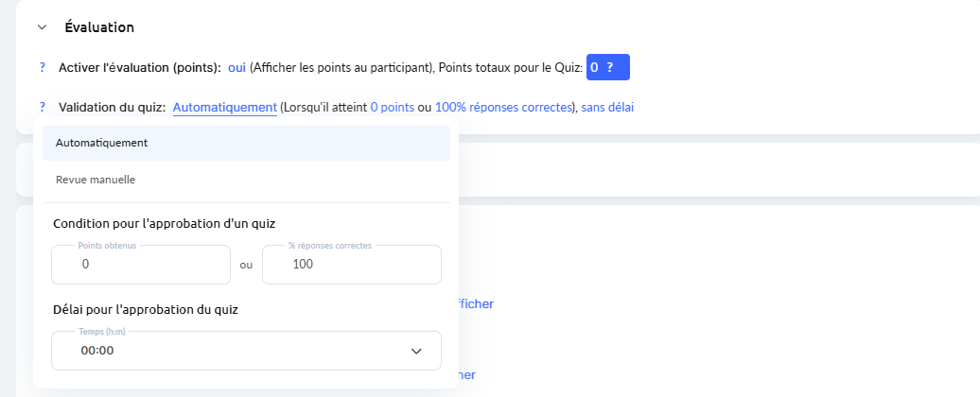Toggle the 'oui' evaluation setting

click(236, 68)
